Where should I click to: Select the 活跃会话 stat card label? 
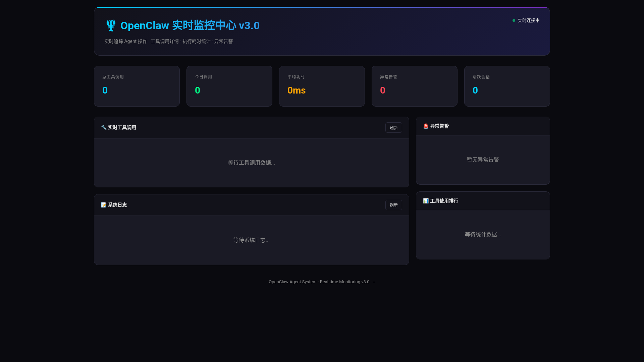coord(481,77)
